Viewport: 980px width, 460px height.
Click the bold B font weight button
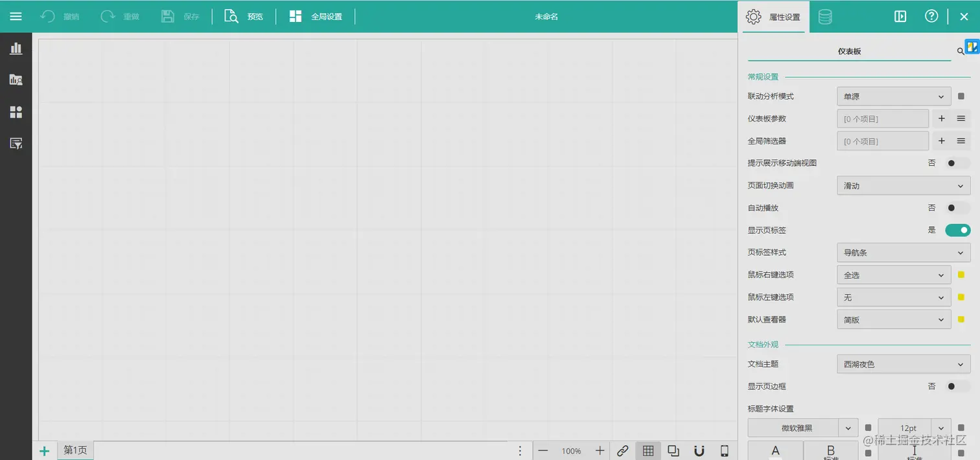click(831, 451)
